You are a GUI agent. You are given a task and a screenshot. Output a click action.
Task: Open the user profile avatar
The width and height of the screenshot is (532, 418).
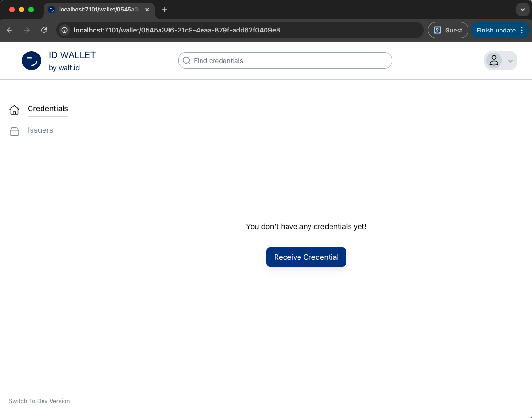[x=494, y=61]
